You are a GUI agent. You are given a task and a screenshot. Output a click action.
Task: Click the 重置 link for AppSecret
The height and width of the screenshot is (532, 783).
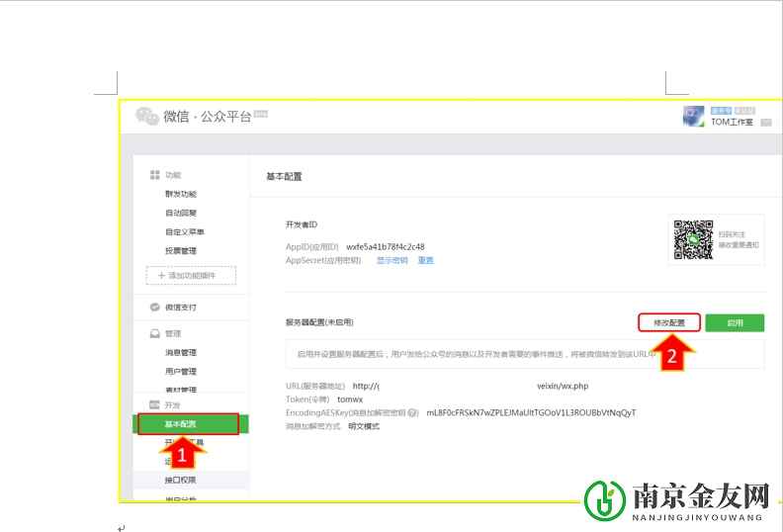coord(426,261)
